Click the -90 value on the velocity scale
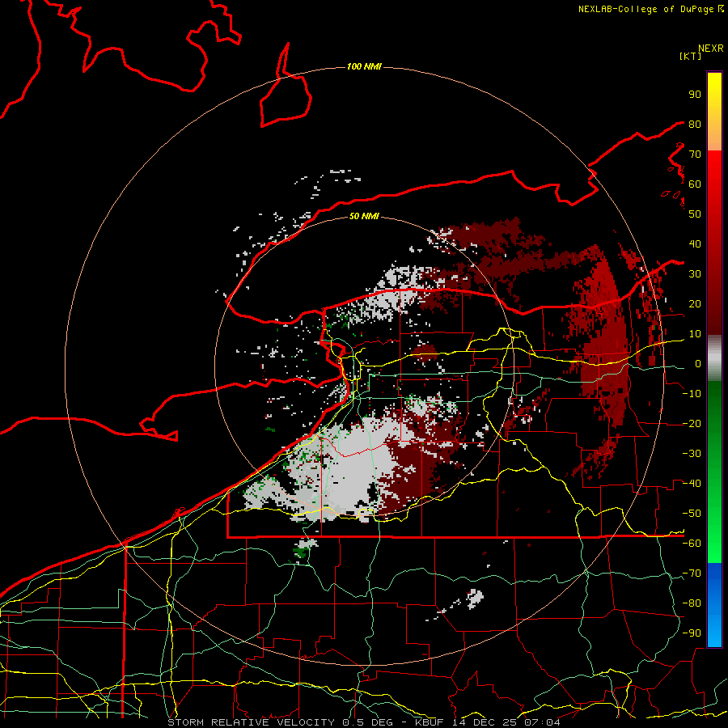 click(x=692, y=633)
